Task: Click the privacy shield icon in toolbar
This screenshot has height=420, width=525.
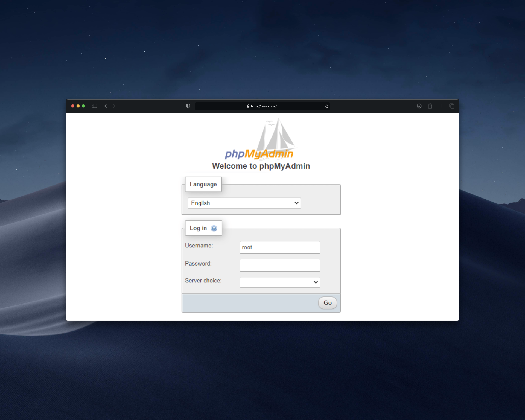Action: tap(188, 106)
